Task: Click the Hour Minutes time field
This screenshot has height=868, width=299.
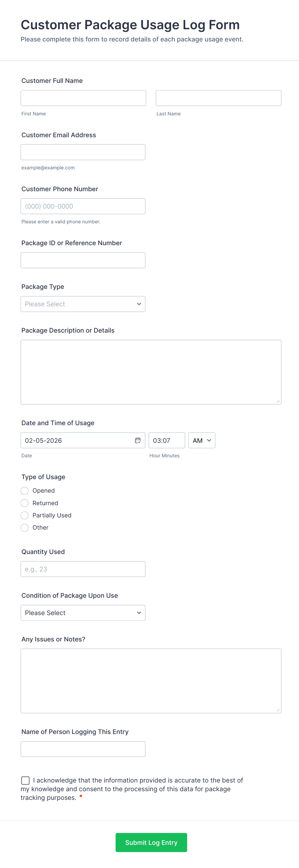Action: click(x=167, y=440)
